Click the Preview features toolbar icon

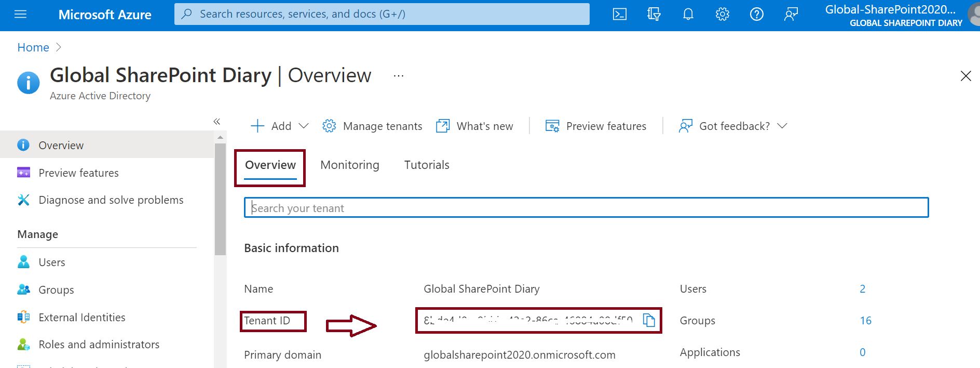(x=552, y=126)
